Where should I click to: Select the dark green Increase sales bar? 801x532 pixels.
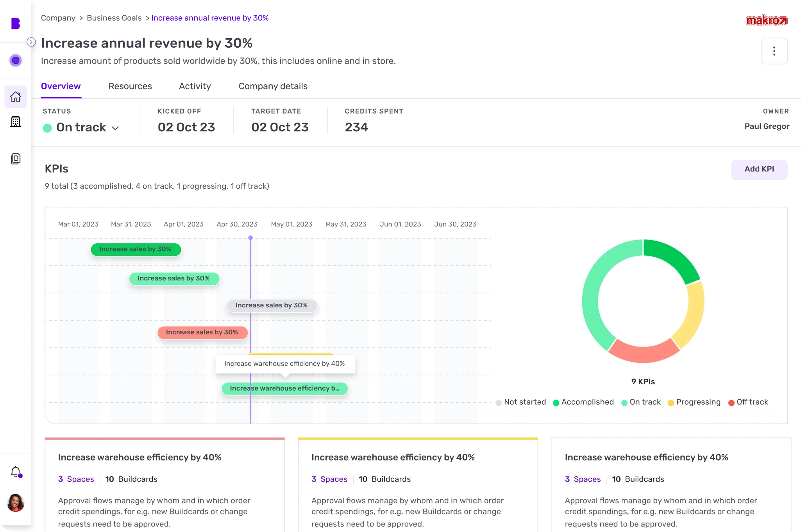tap(136, 249)
